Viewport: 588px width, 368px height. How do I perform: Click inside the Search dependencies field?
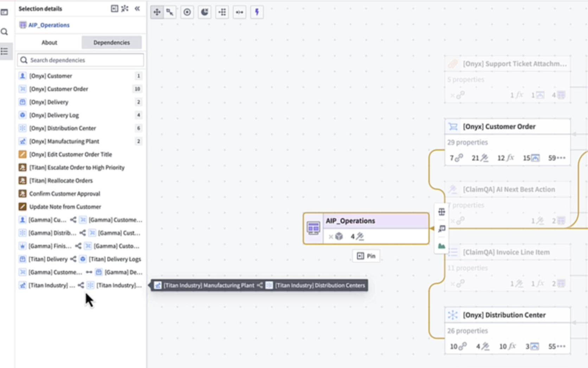80,60
